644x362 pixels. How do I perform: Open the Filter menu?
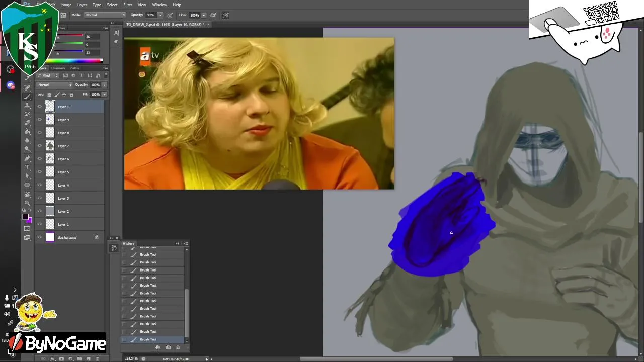tap(128, 5)
